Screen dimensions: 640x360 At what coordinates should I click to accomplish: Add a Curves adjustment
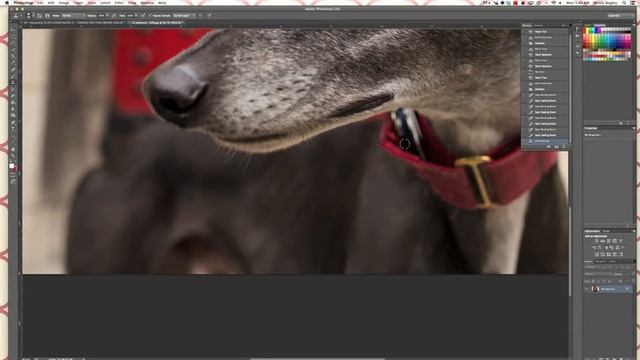tap(608, 241)
